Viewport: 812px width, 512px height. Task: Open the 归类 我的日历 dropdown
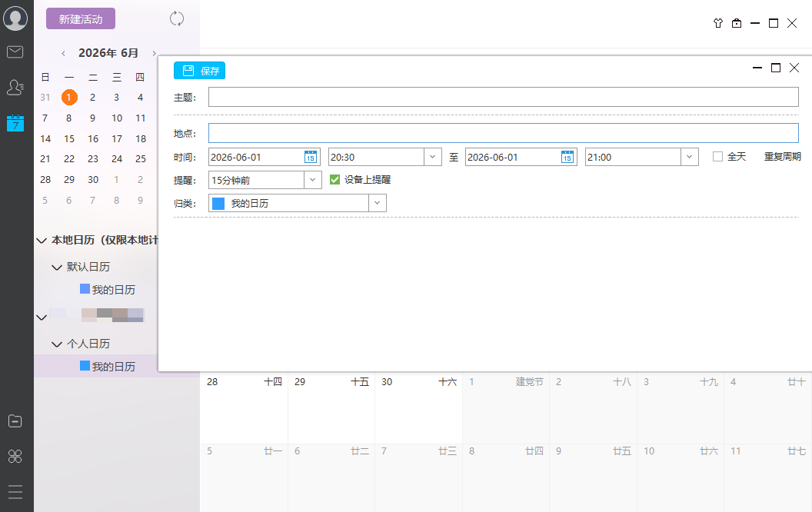pos(377,203)
